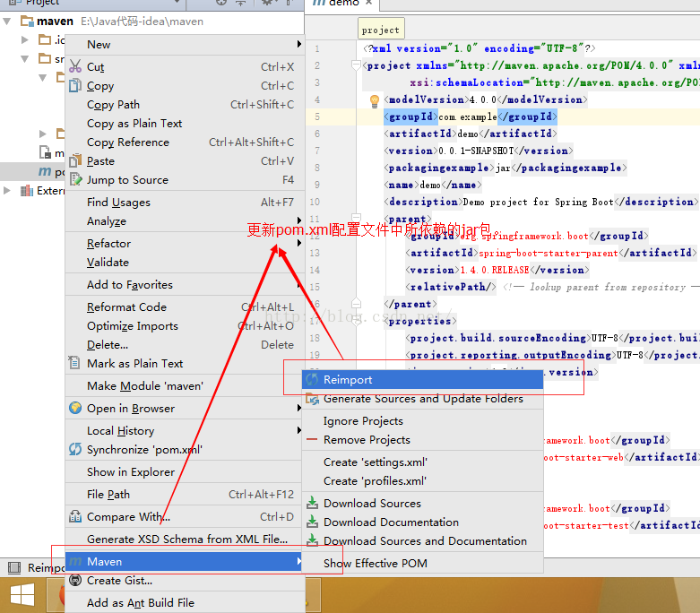Click spring-boot-starter-parent artifactId text
The image size is (700, 613).
(549, 253)
